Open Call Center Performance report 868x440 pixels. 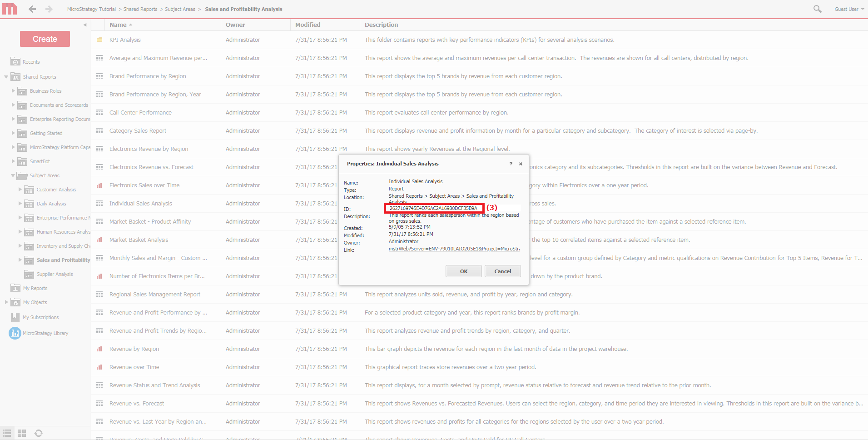pos(140,113)
